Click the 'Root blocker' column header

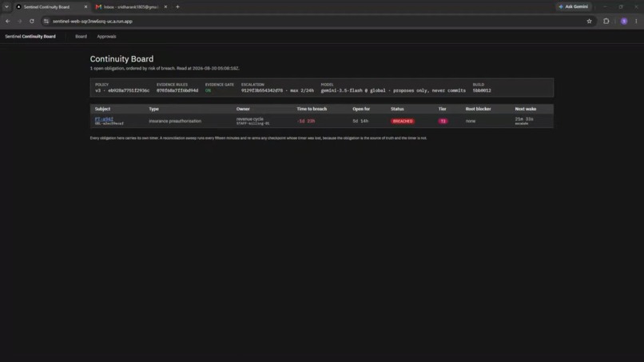[478, 109]
